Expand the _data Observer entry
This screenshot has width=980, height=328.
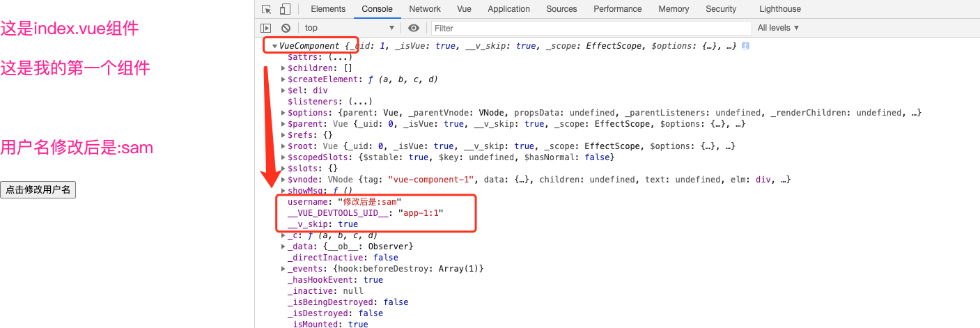pyautogui.click(x=283, y=247)
